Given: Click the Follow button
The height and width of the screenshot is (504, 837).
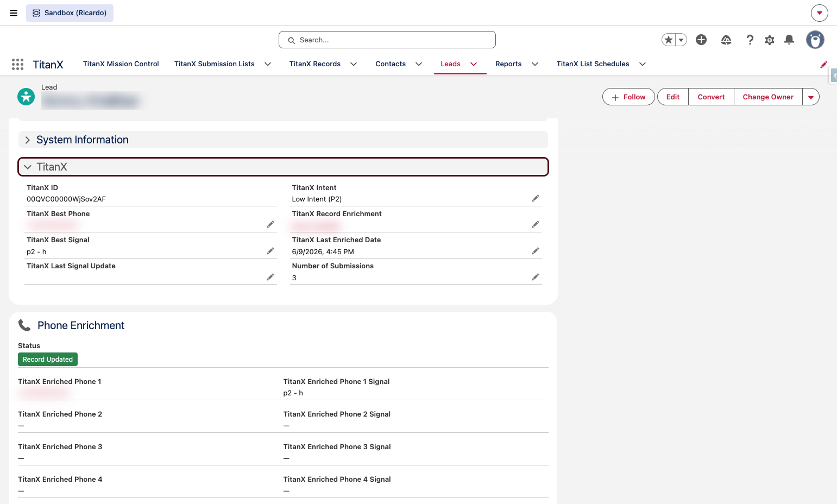Looking at the screenshot, I should 628,97.
